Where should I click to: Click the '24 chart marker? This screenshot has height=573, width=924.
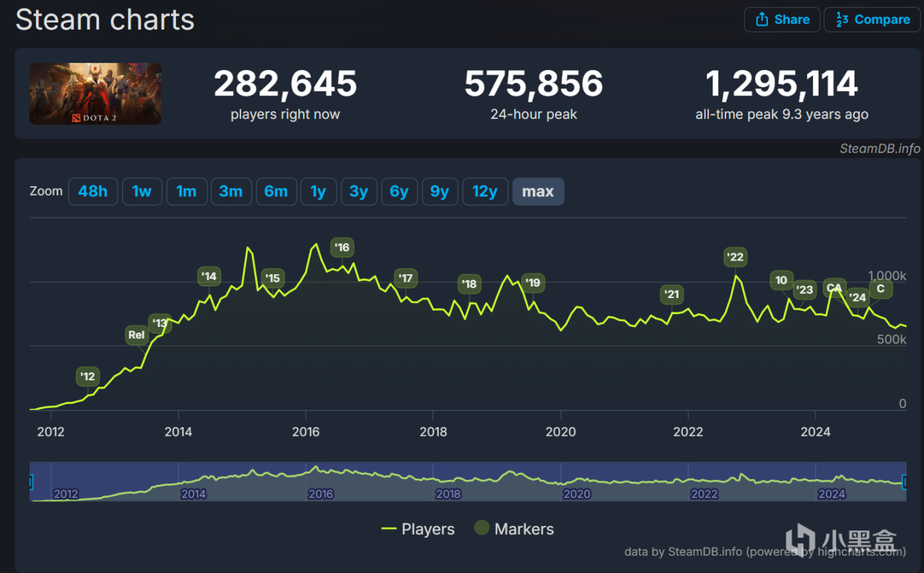(x=858, y=297)
